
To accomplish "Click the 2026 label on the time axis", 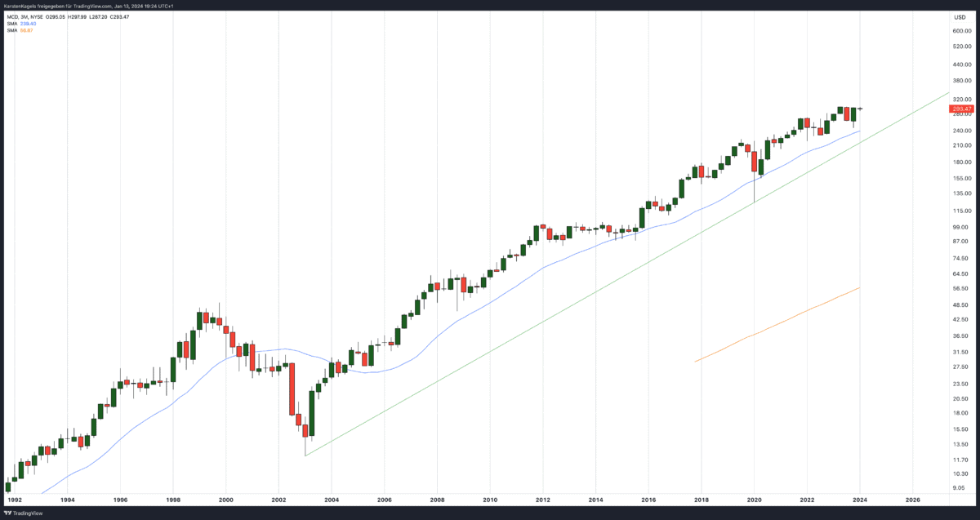I will pyautogui.click(x=913, y=499).
